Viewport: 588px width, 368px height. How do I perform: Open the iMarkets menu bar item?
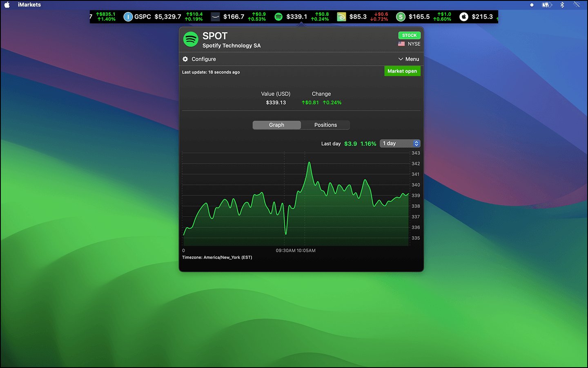29,5
